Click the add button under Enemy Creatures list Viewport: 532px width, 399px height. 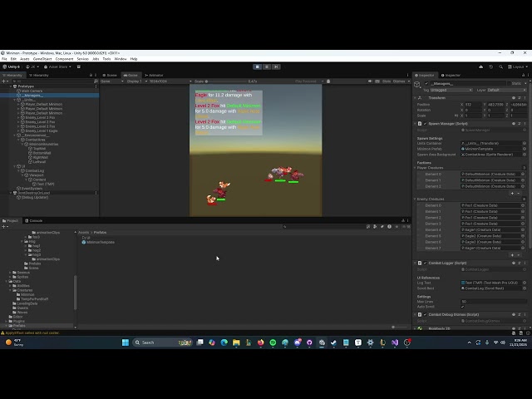[512, 255]
